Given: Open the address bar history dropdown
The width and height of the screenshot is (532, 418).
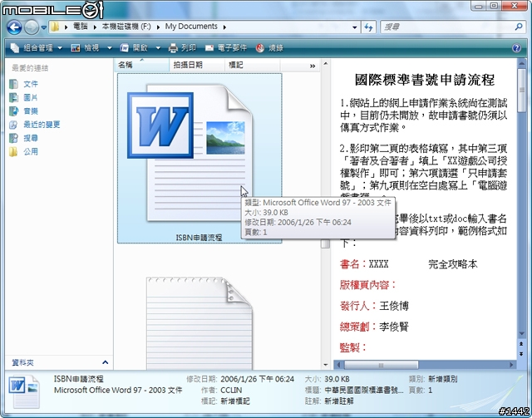Looking at the screenshot, I should click(355, 27).
